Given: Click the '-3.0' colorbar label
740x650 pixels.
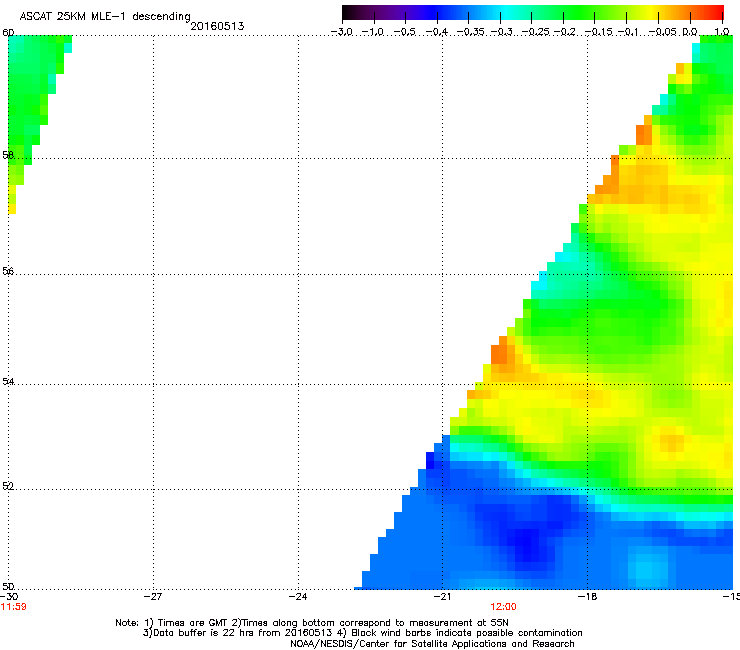Looking at the screenshot, I should (x=342, y=32).
